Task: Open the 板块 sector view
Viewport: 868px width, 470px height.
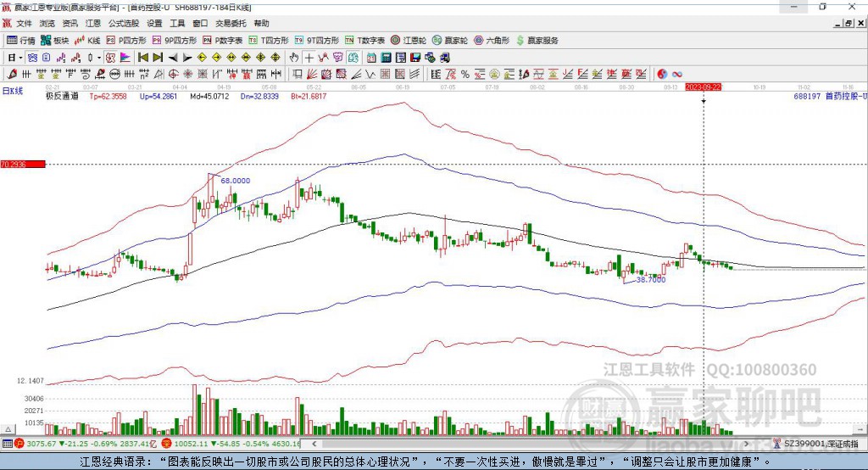Action: pyautogui.click(x=54, y=41)
